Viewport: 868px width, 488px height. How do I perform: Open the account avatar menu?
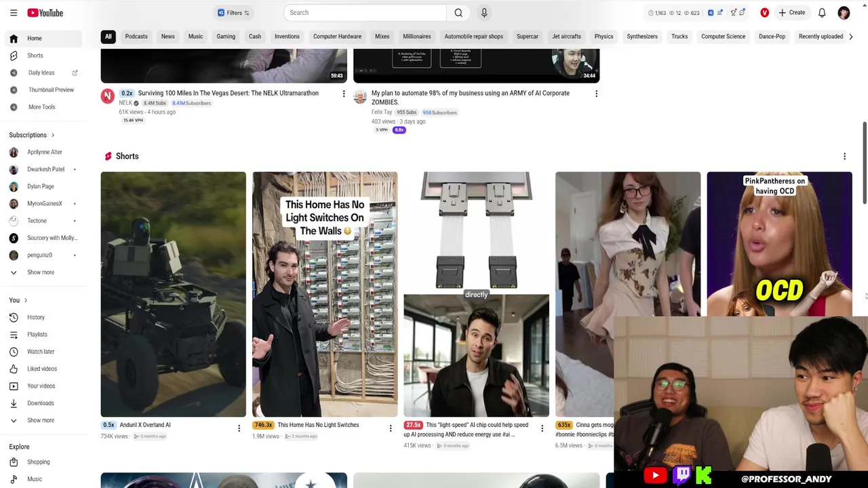tap(844, 13)
